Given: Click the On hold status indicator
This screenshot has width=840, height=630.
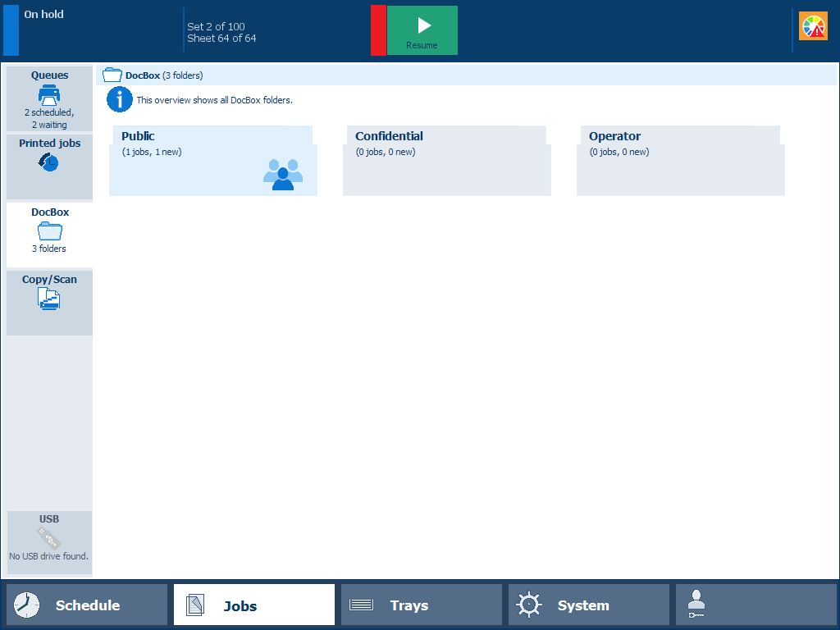Looking at the screenshot, I should [x=44, y=15].
